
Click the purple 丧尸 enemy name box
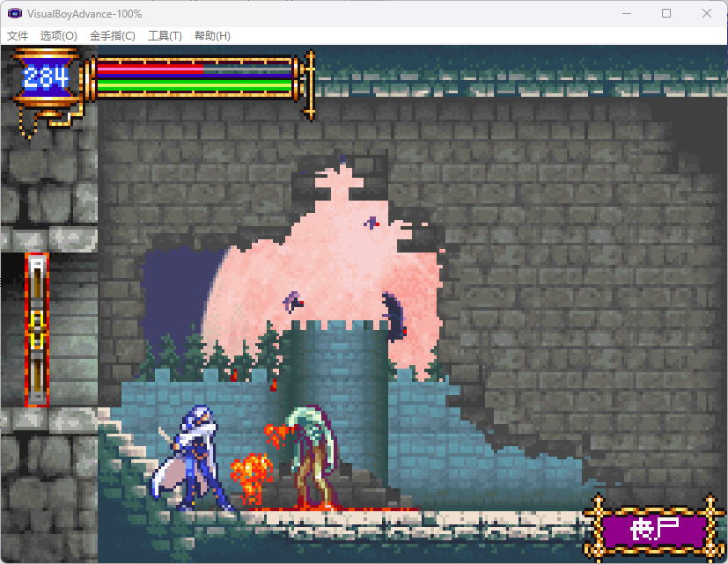tap(655, 530)
